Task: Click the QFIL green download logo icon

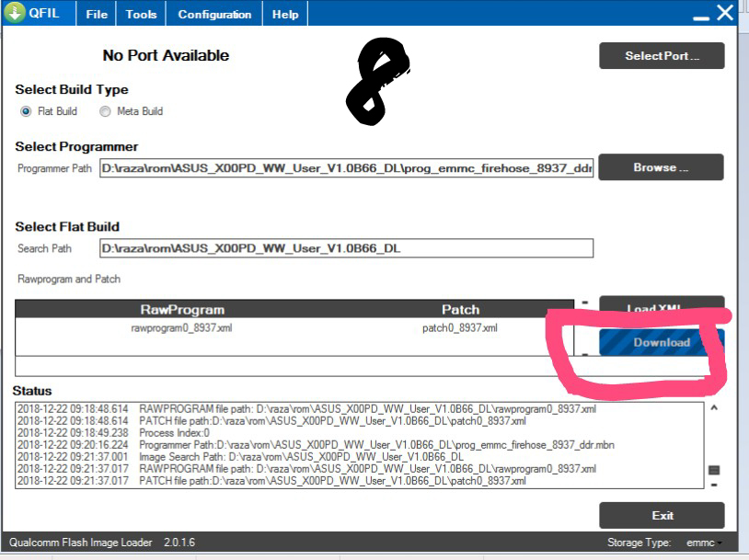Action: (x=15, y=12)
